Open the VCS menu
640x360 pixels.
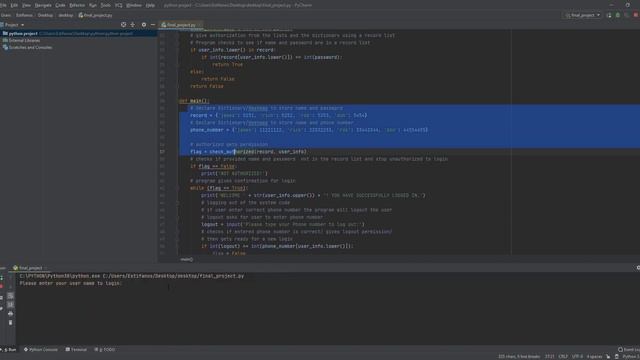coord(119,5)
